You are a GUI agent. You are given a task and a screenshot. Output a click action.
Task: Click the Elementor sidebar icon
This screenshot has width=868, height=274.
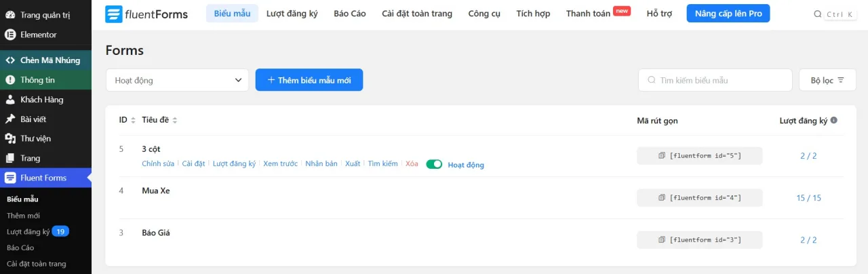10,35
